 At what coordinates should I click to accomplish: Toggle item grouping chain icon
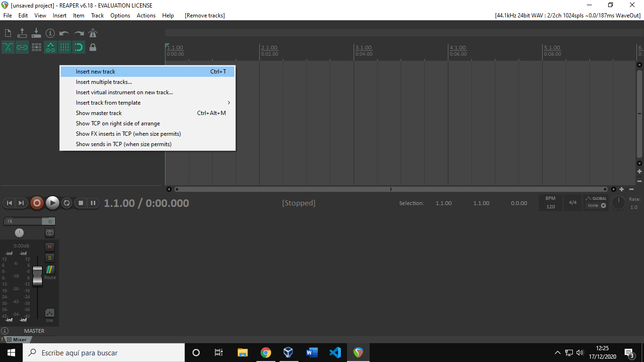coord(22,47)
